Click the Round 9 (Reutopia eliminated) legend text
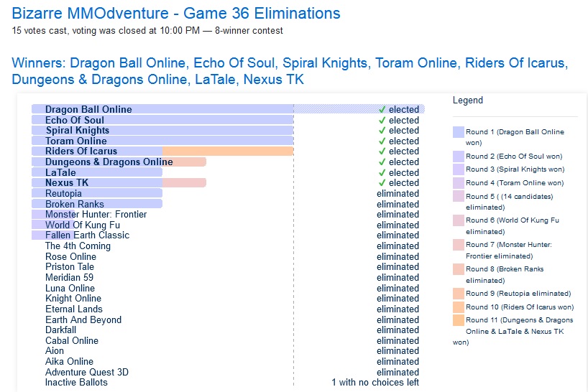 coord(518,294)
